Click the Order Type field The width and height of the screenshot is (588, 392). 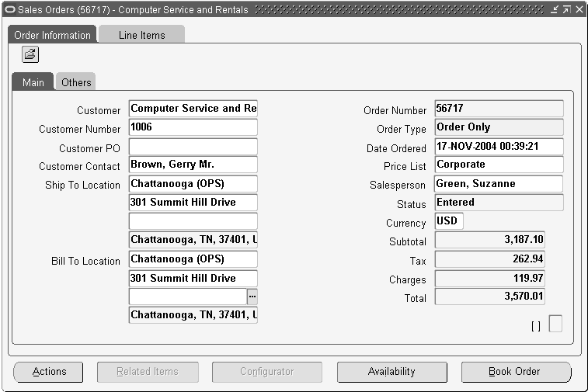499,127
